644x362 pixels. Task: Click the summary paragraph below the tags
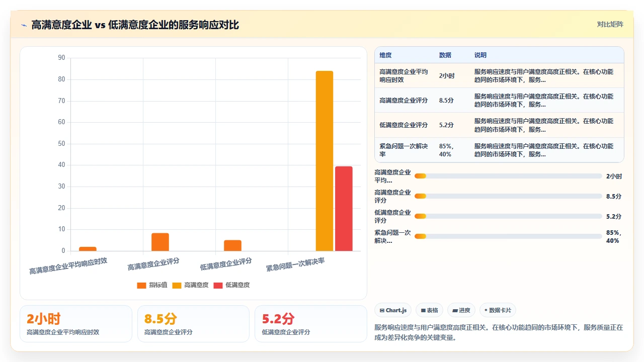499,332
